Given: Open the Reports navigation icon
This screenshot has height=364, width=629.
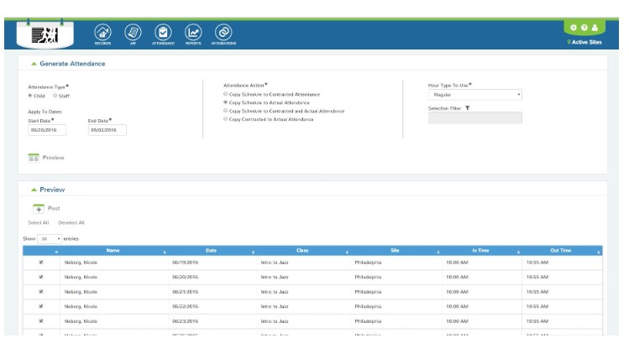Looking at the screenshot, I should [193, 32].
